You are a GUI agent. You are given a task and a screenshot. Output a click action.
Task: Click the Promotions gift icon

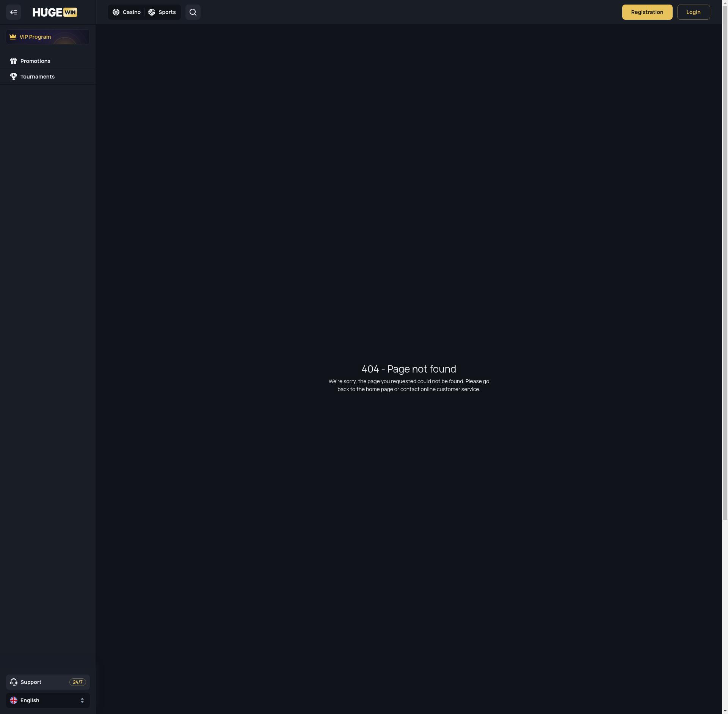[x=14, y=61]
